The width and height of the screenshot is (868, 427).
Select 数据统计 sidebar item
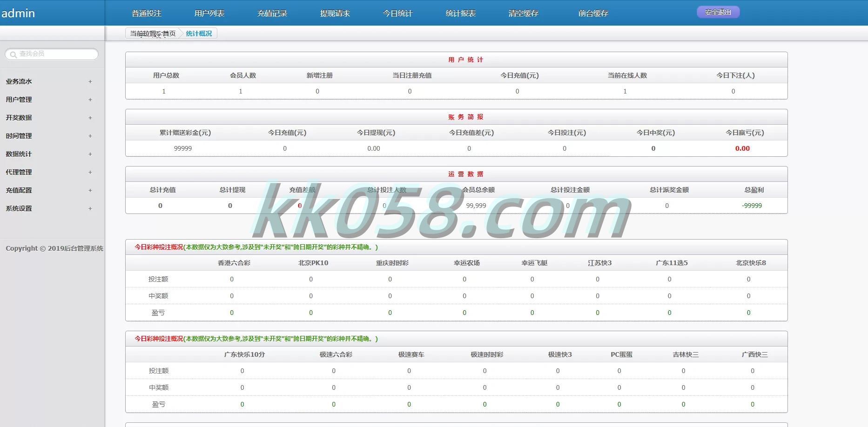click(x=19, y=154)
